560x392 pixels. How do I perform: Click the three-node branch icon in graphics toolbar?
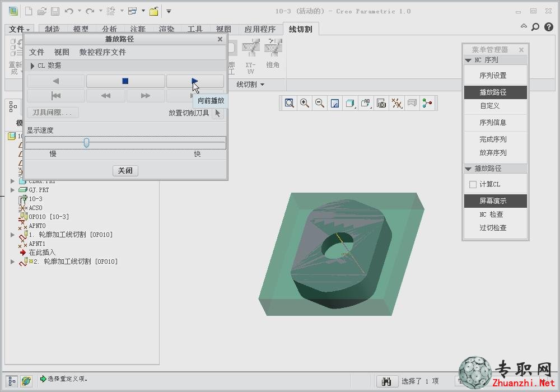(427, 104)
